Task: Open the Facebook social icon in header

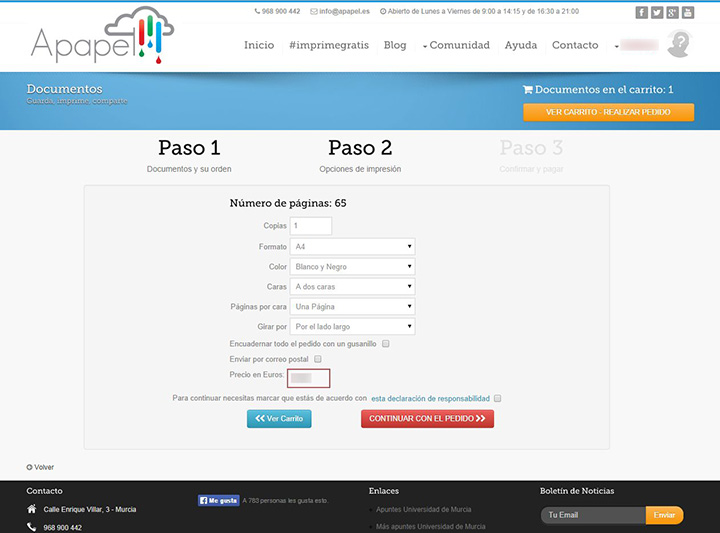Action: coord(642,12)
